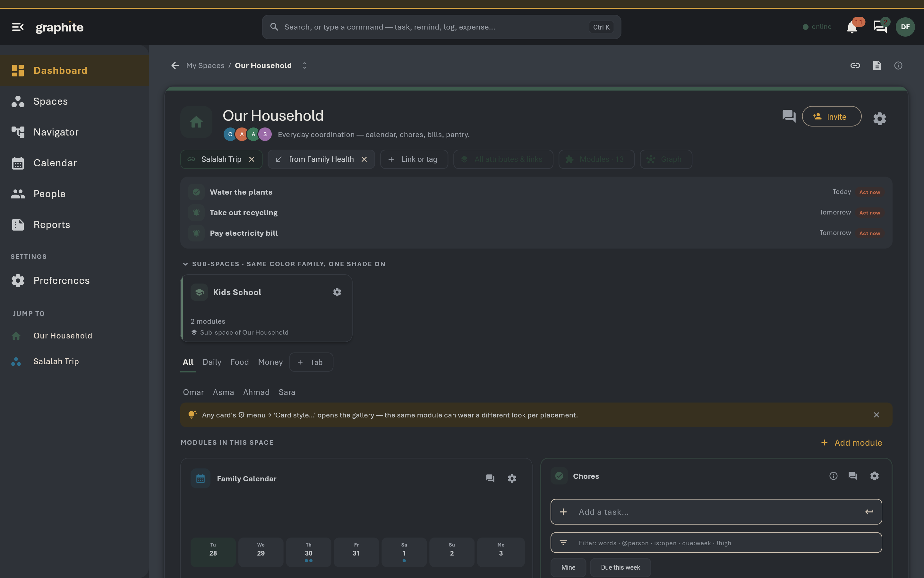Click Act now for Water the plants

[x=869, y=192]
